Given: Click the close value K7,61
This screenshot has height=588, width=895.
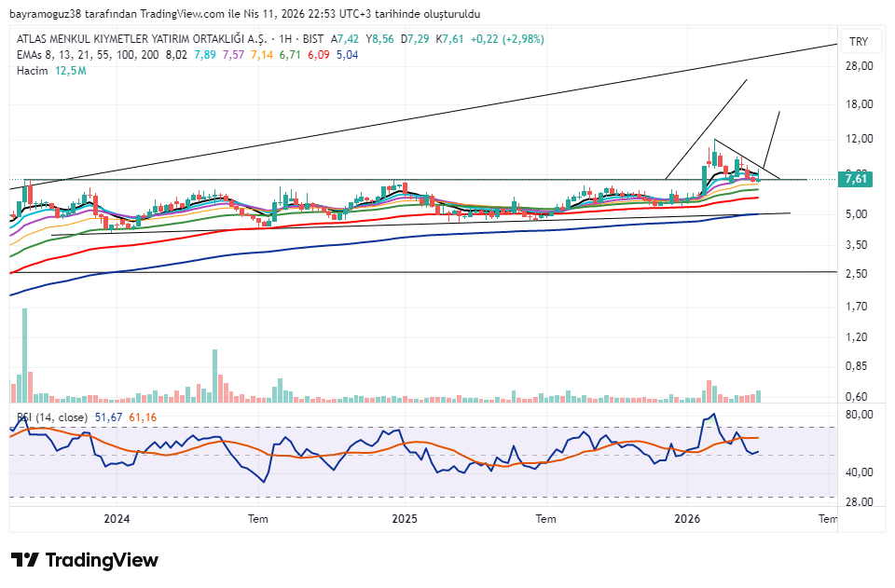Looking at the screenshot, I should [449, 39].
